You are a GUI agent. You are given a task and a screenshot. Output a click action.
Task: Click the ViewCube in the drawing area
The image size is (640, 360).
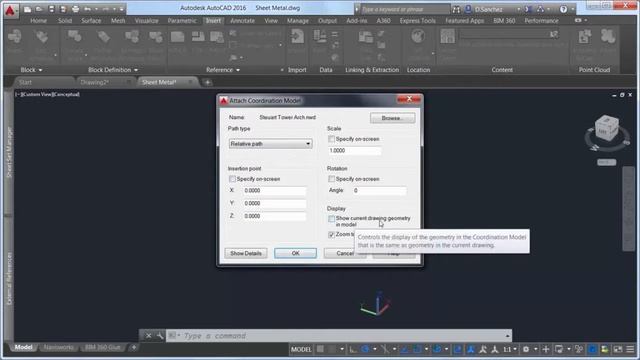(607, 129)
